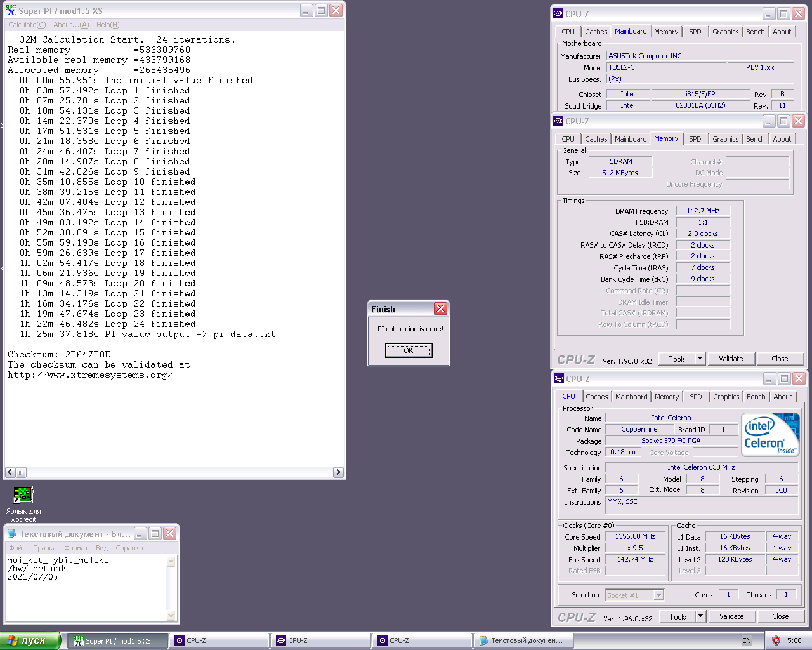Click the Multiplier x 9.5 value
The image size is (812, 650).
[x=634, y=548]
